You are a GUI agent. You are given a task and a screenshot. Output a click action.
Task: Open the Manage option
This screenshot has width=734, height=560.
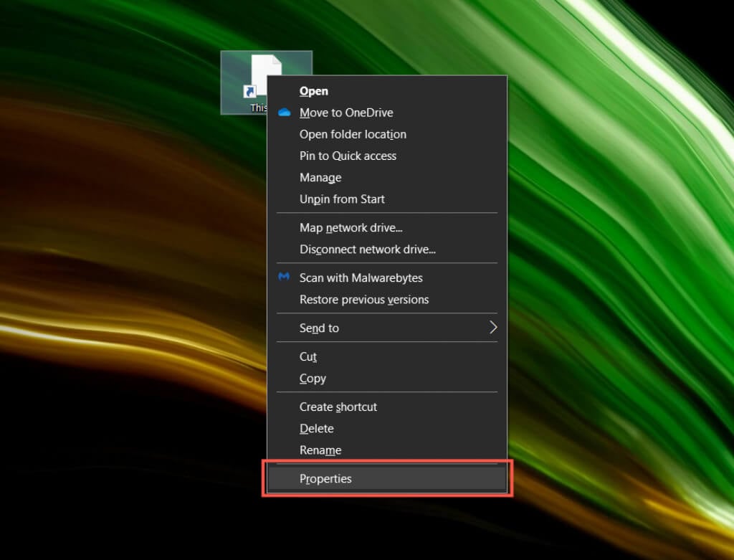click(320, 177)
